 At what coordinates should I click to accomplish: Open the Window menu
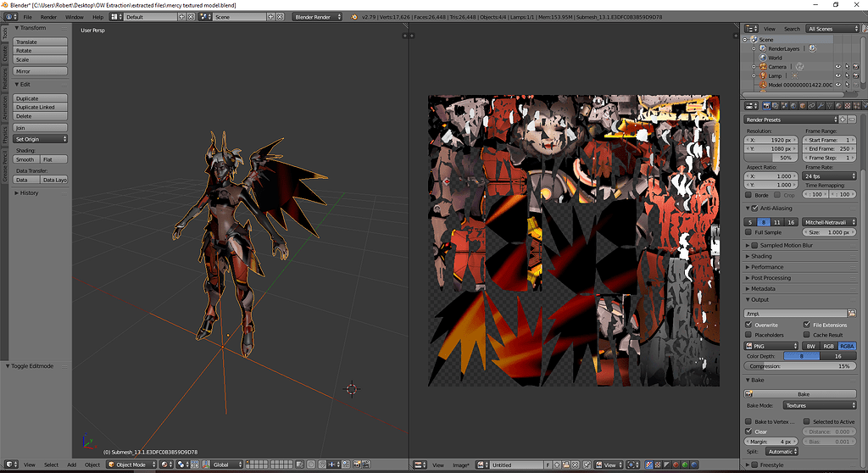(75, 17)
